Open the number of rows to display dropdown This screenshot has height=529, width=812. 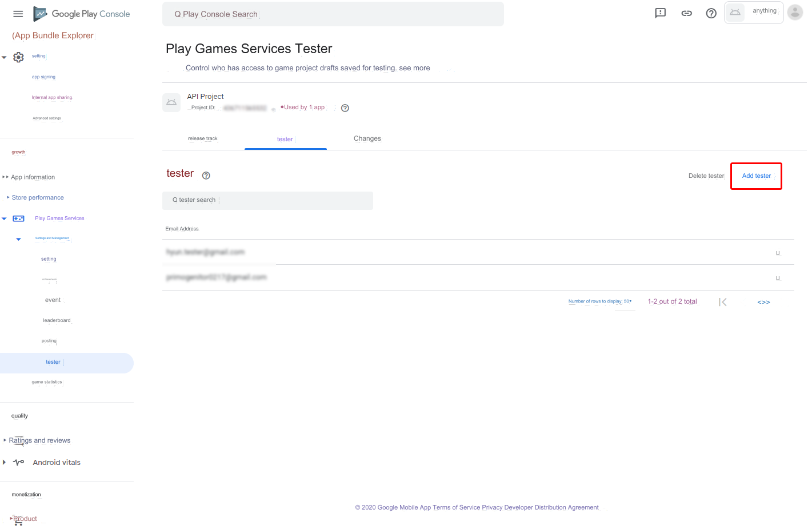coord(600,301)
